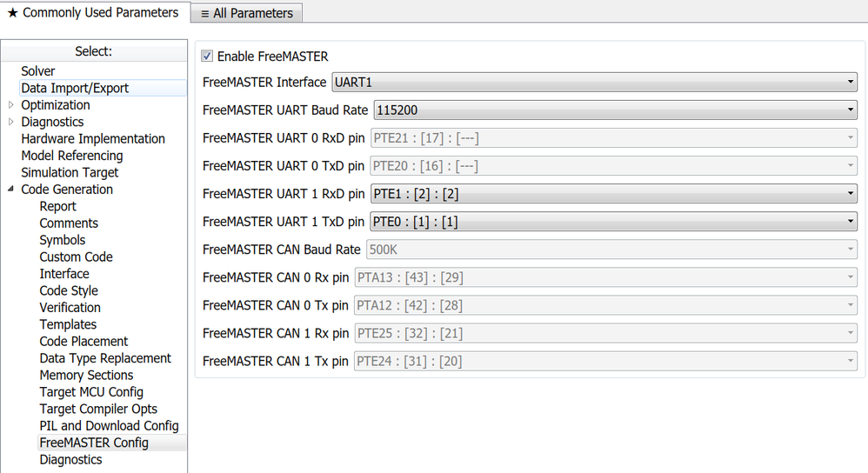Viewport: 868px width, 473px height.
Task: Open the Memory Sections page
Action: tap(86, 376)
